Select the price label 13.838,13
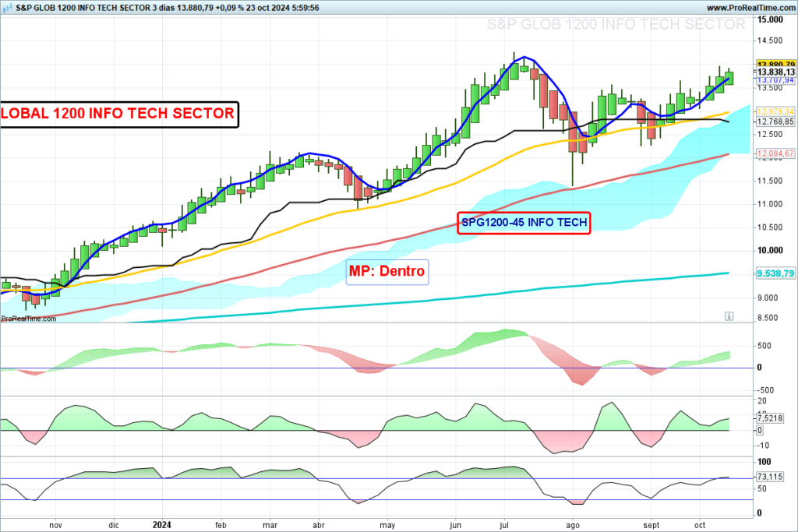This screenshot has height=532, width=798. click(775, 72)
